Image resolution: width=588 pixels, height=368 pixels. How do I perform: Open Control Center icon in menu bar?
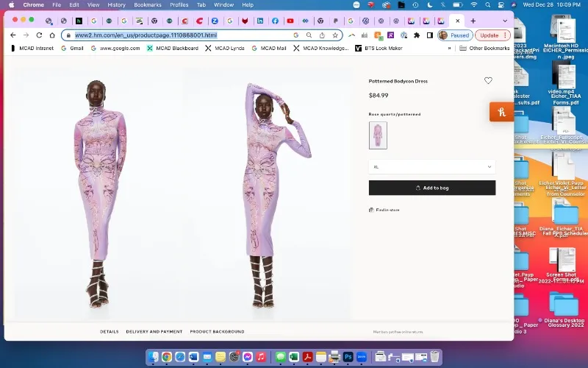click(501, 5)
